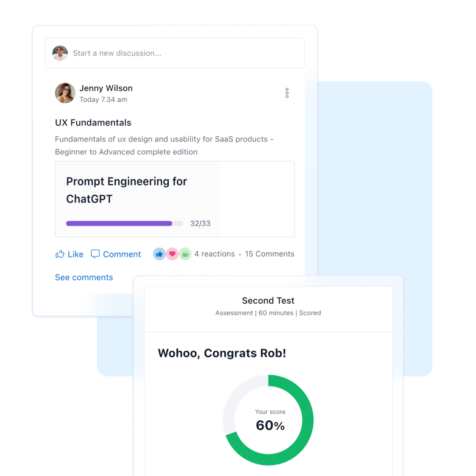This screenshot has width=476, height=476.
Task: Open the Prompt Engineering for ChatGPT card
Action: pyautogui.click(x=175, y=199)
